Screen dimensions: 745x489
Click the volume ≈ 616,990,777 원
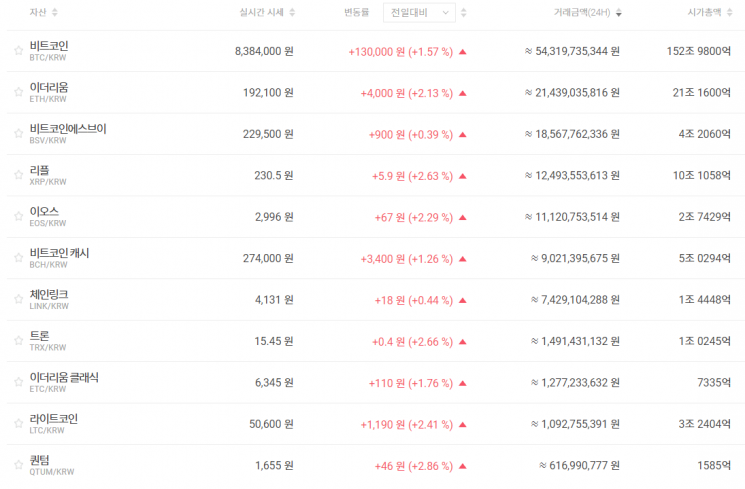579,465
